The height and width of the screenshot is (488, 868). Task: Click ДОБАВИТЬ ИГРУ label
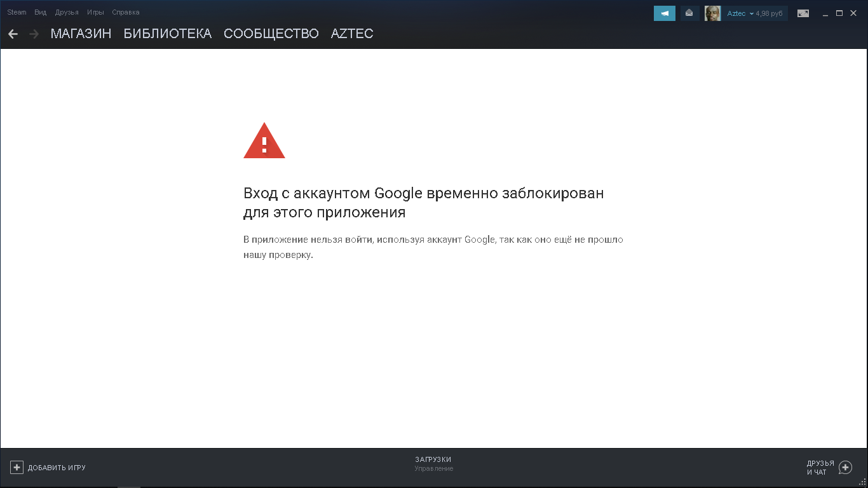click(57, 468)
